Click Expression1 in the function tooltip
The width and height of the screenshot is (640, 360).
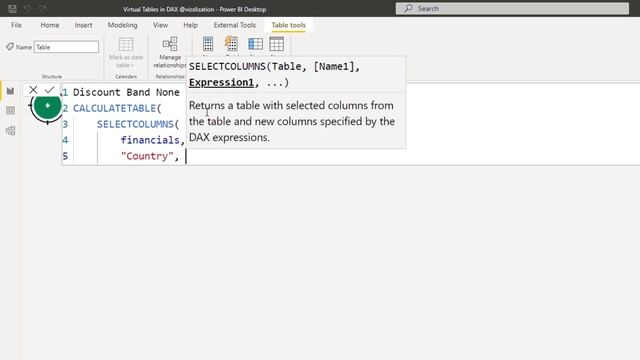221,82
